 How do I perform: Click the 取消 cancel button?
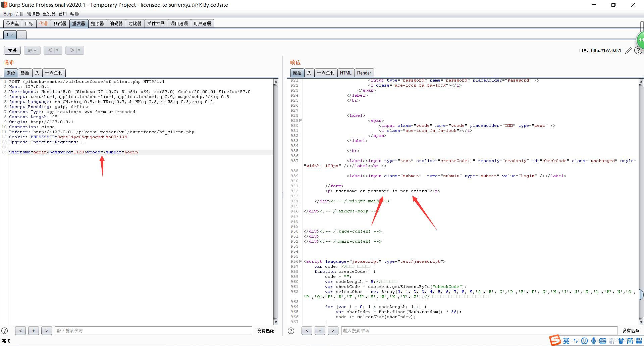pyautogui.click(x=32, y=50)
